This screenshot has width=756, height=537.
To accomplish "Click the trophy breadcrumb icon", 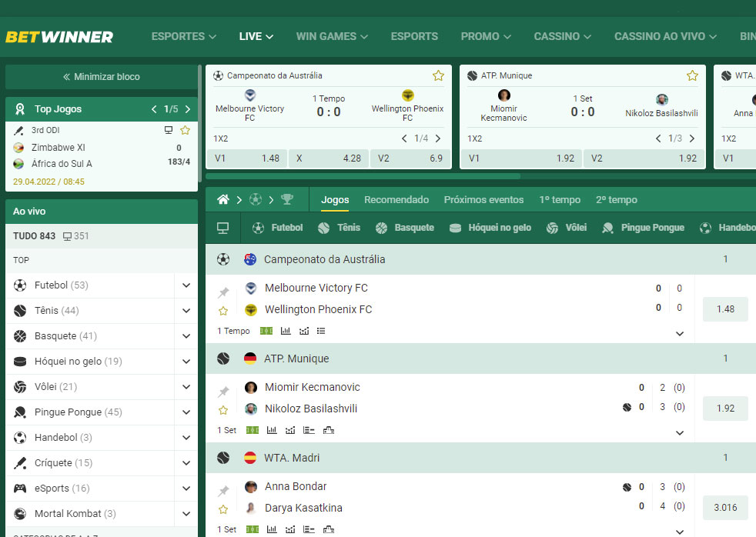I will click(287, 199).
